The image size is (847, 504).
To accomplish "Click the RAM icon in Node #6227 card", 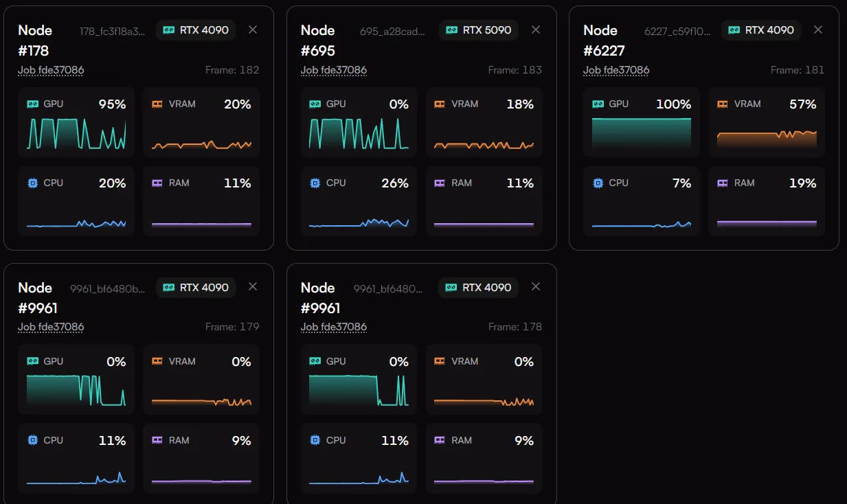I will (723, 183).
